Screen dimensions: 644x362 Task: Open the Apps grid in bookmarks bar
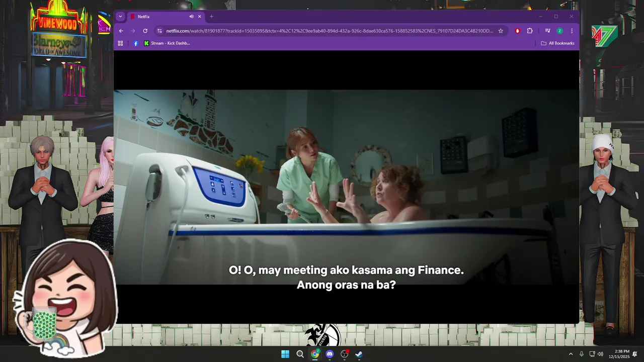[120, 43]
